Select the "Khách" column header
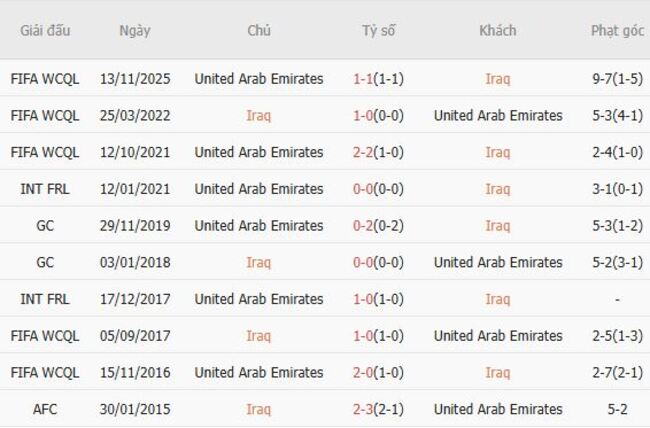650x428 pixels. (497, 31)
